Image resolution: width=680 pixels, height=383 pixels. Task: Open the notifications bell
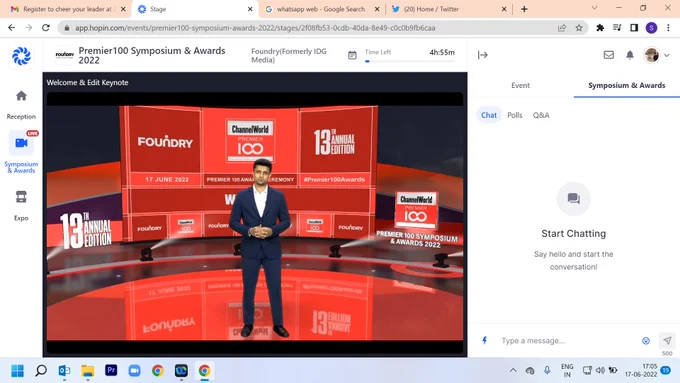pyautogui.click(x=630, y=55)
